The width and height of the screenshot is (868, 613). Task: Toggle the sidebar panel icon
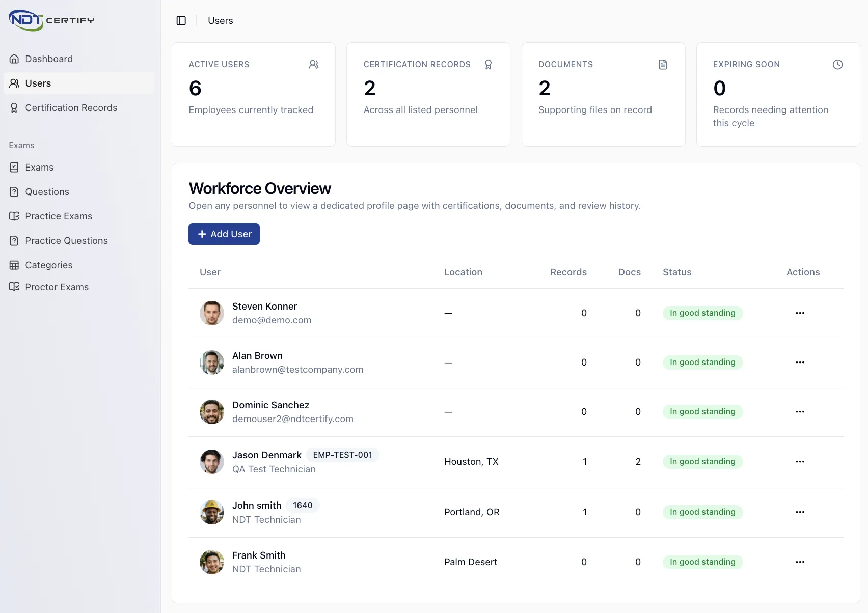point(181,21)
